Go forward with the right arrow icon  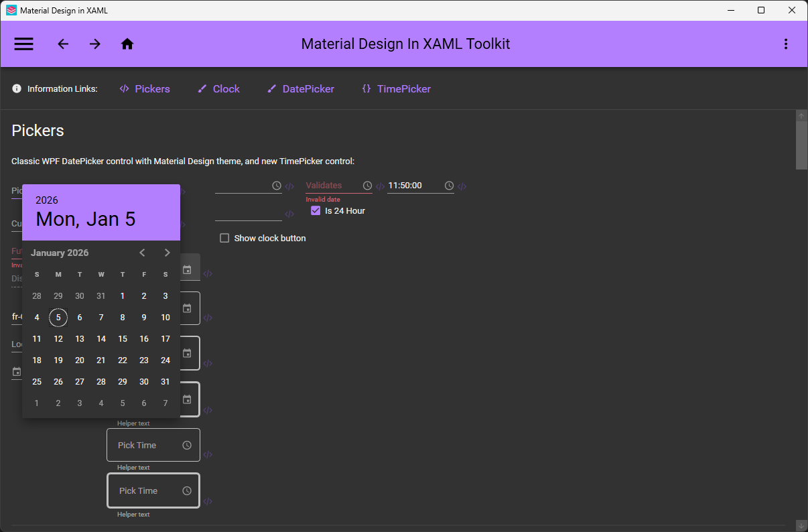point(95,44)
